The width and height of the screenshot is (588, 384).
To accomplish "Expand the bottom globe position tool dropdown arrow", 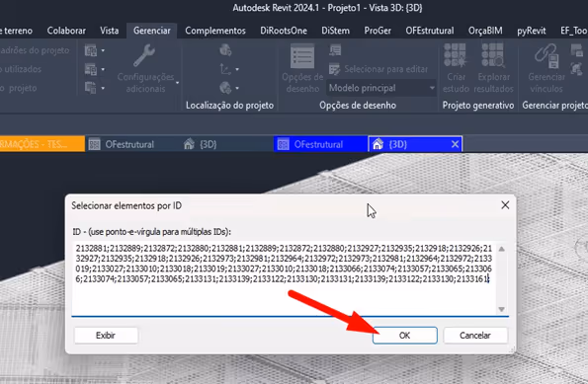I will click(x=237, y=89).
